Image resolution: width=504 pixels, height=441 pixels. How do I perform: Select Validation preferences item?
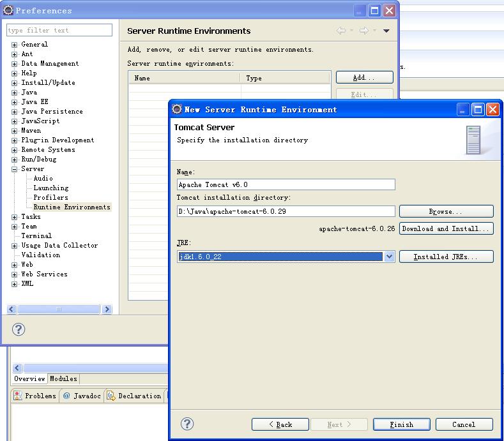tap(40, 255)
